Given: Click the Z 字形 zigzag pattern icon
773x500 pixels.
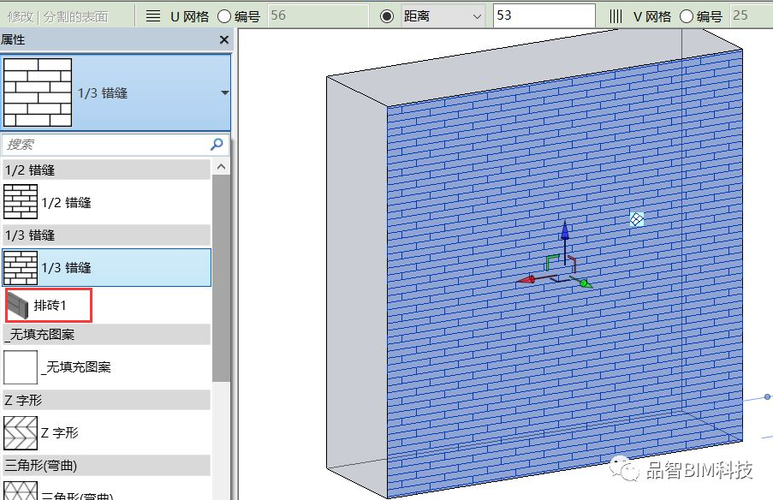Looking at the screenshot, I should (20, 433).
